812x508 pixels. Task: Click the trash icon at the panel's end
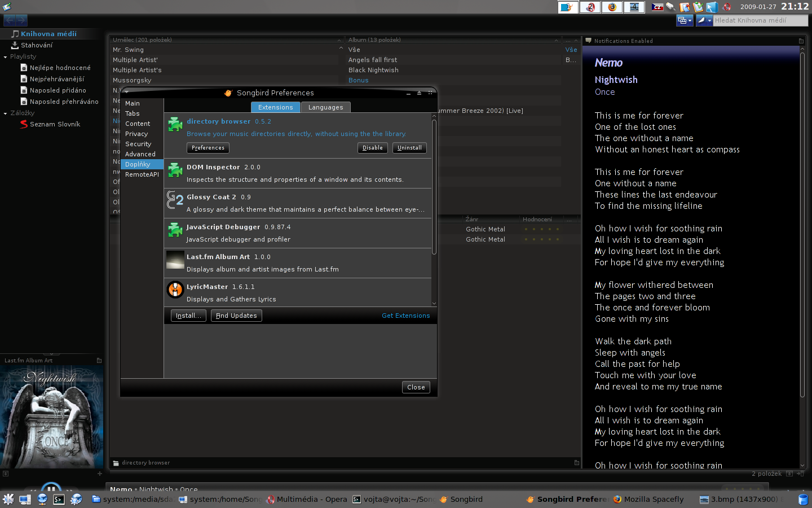(x=804, y=500)
